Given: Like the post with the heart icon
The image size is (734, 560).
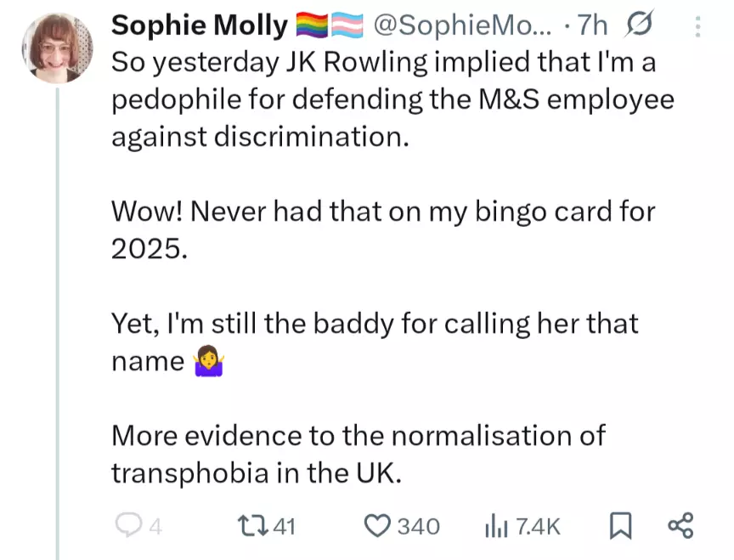Looking at the screenshot, I should pyautogui.click(x=376, y=527).
